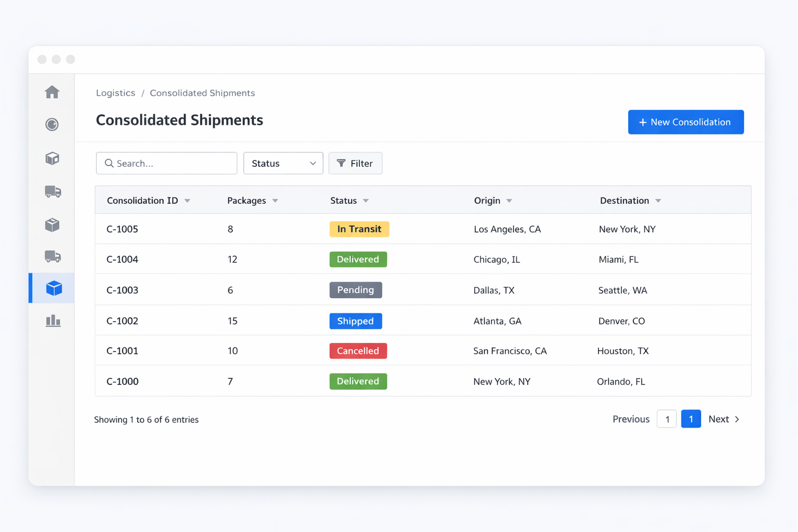Click the upper truck icon in sidebar

pos(53,191)
